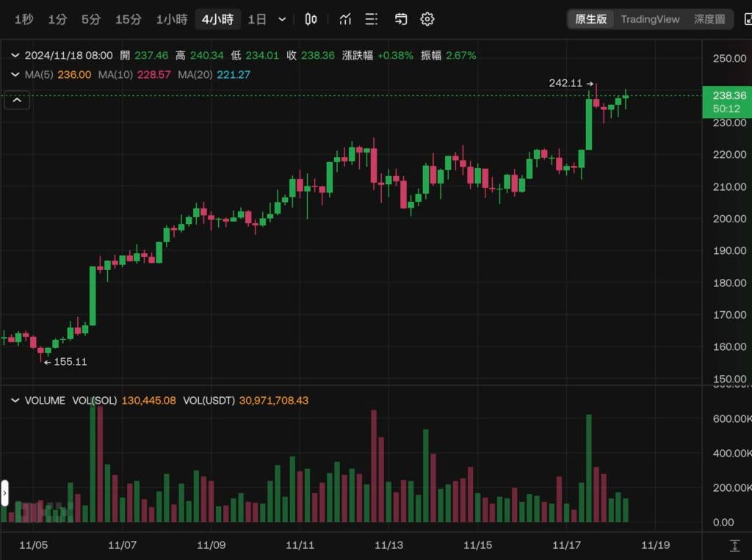The width and height of the screenshot is (752, 560).
Task: Click the 155.11 low marker
Action: (x=65, y=362)
